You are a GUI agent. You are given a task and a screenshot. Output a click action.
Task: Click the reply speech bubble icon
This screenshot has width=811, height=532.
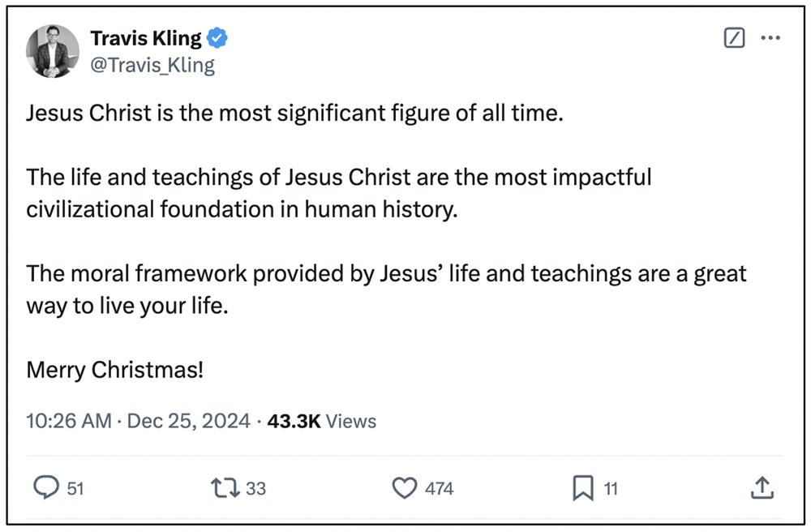point(45,487)
